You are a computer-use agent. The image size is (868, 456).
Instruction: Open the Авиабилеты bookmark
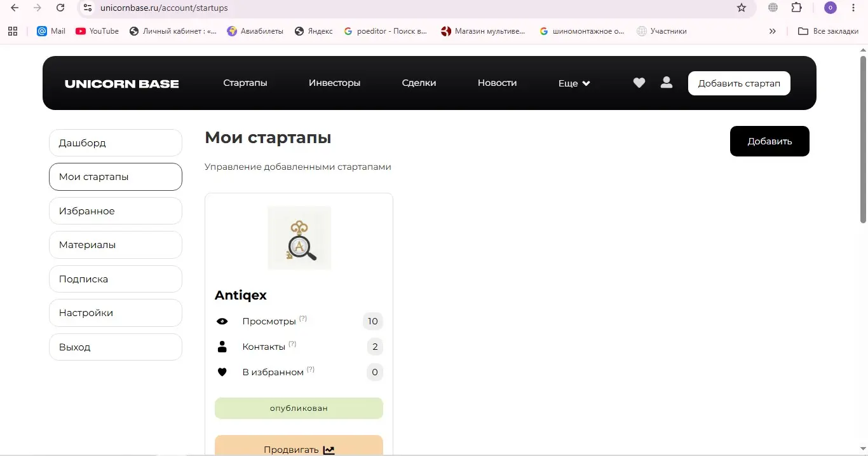coord(255,31)
